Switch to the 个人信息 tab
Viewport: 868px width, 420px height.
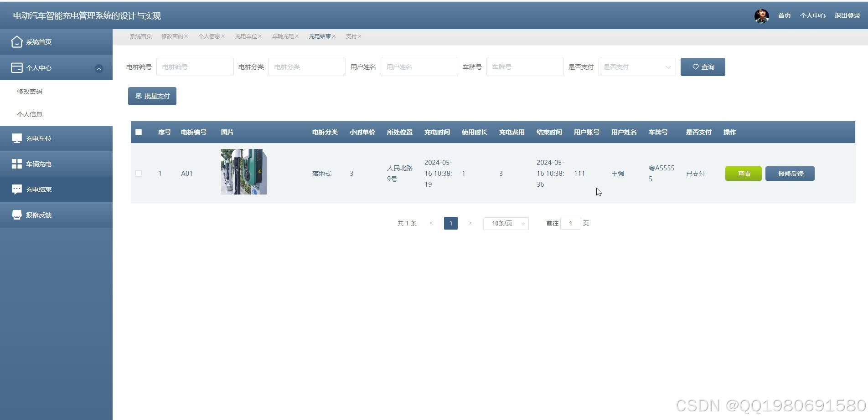click(x=209, y=36)
